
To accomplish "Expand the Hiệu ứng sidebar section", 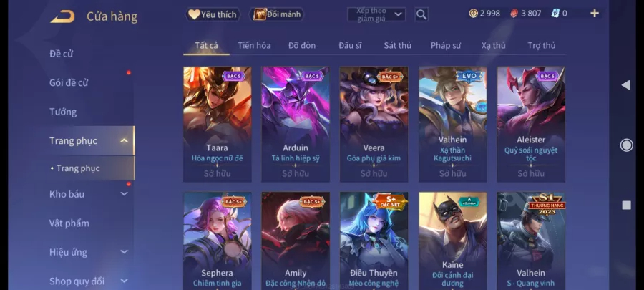I will [x=124, y=252].
